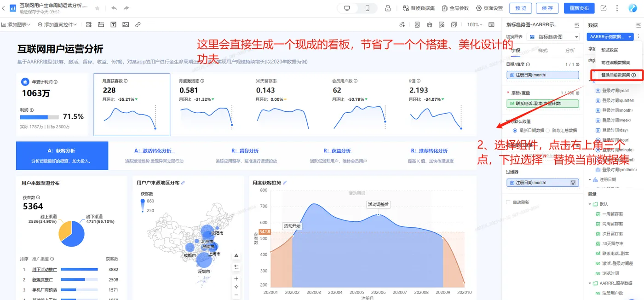Viewport: 644px width, 300px height.
Task: Open the share/export icon beside 重新发布
Action: pos(604,8)
